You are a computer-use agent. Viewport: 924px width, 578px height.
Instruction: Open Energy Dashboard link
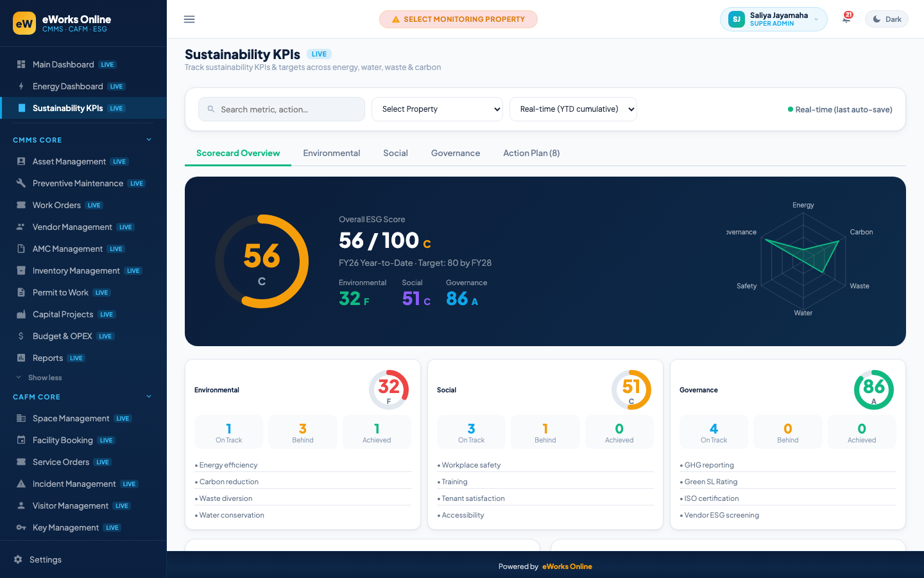pos(83,86)
